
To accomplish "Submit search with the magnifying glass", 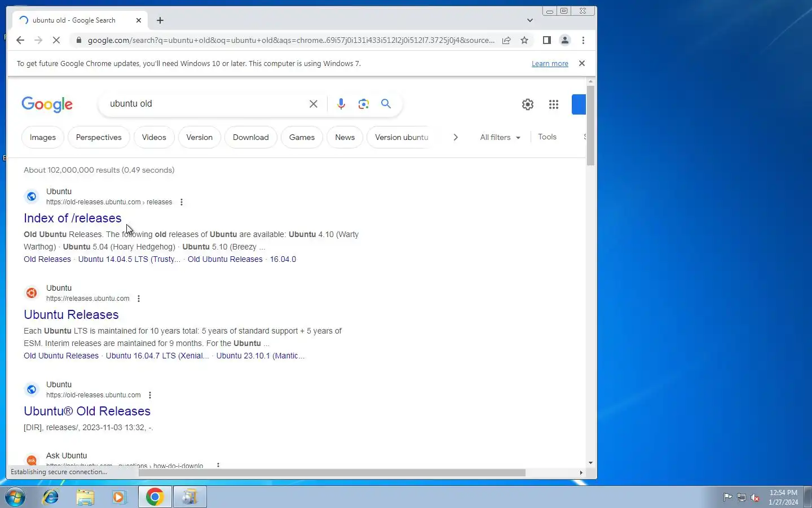I will pyautogui.click(x=386, y=104).
